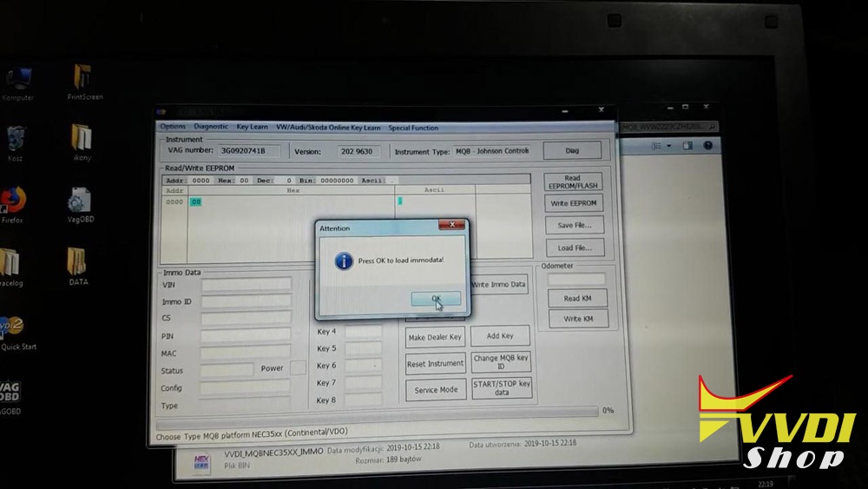Screen dimensions: 868x489
Task: Open the Special Function menu
Action: [x=413, y=128]
